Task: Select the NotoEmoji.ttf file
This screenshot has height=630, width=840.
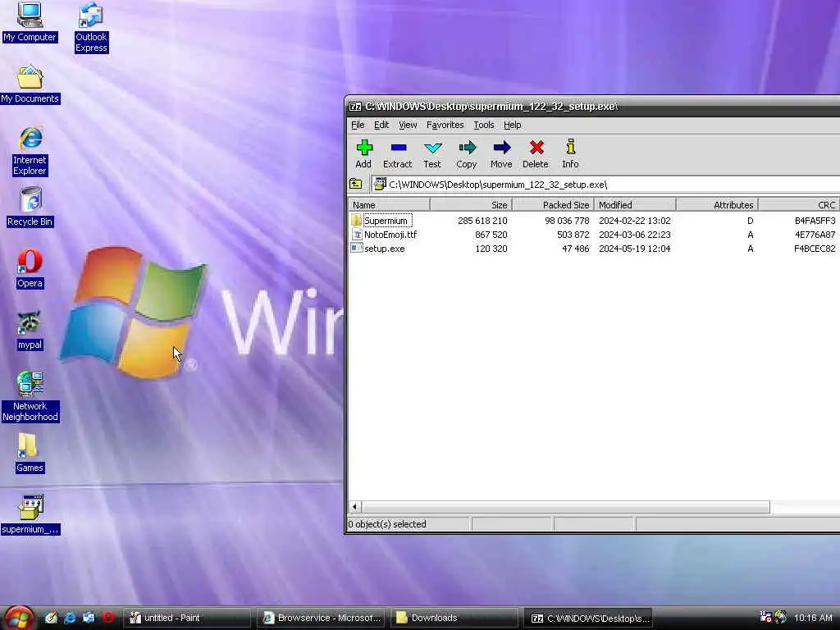Action: pyautogui.click(x=594, y=235)
